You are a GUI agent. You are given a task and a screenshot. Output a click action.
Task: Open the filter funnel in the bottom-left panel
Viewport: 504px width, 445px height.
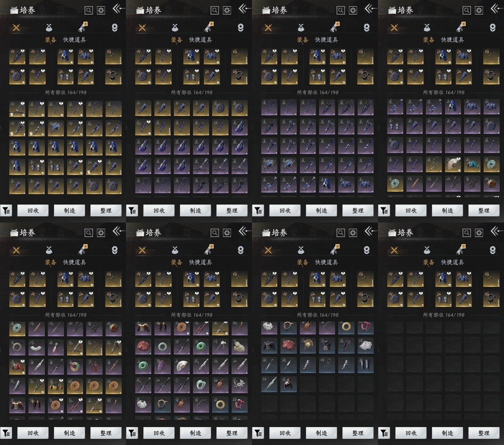pos(6,433)
